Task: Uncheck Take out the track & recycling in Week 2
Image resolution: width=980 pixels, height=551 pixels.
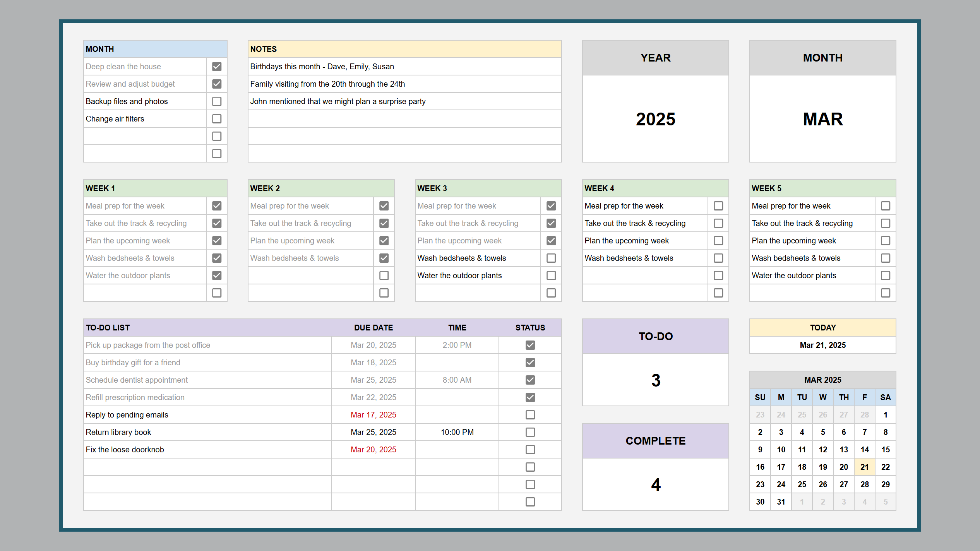Action: (x=384, y=223)
